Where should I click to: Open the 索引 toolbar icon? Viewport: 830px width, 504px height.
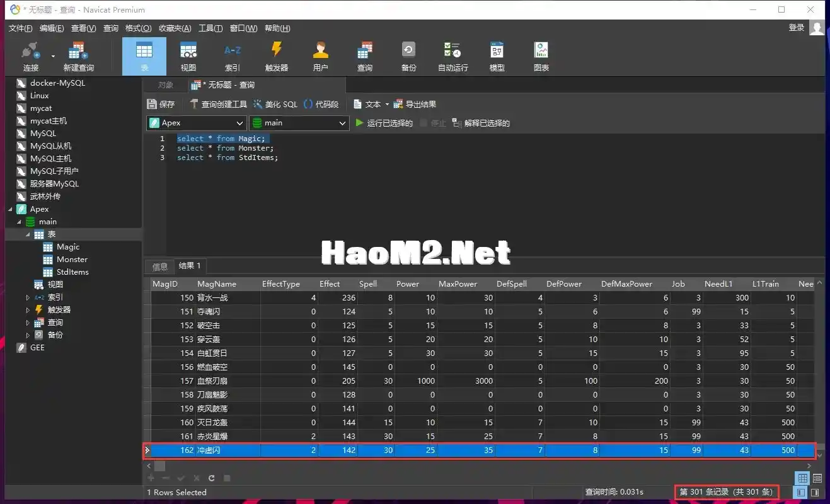click(x=233, y=57)
